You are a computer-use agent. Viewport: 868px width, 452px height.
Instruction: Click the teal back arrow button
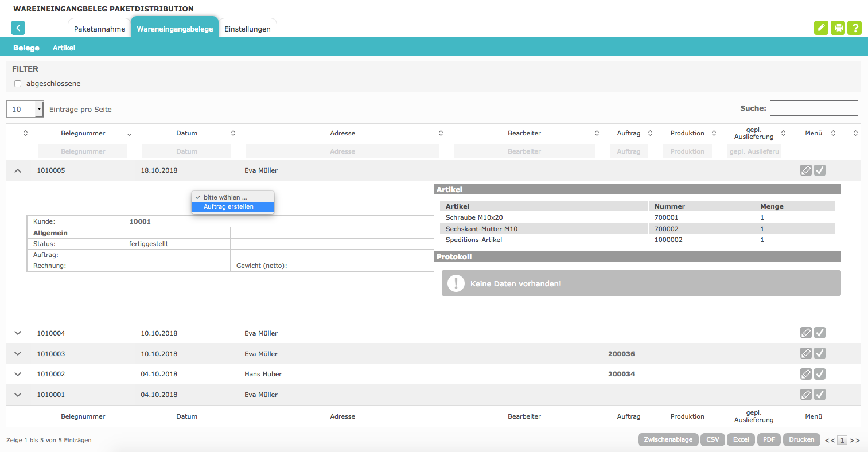pyautogui.click(x=18, y=28)
